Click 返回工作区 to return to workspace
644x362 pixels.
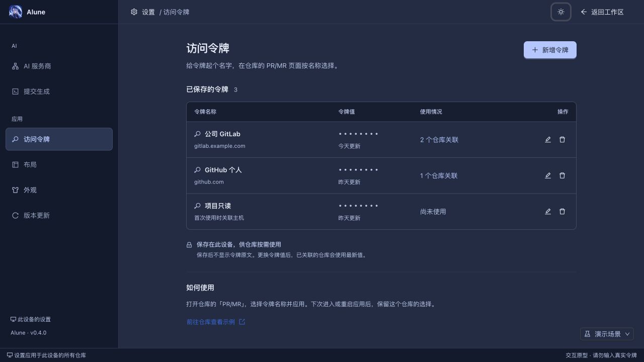pos(602,12)
